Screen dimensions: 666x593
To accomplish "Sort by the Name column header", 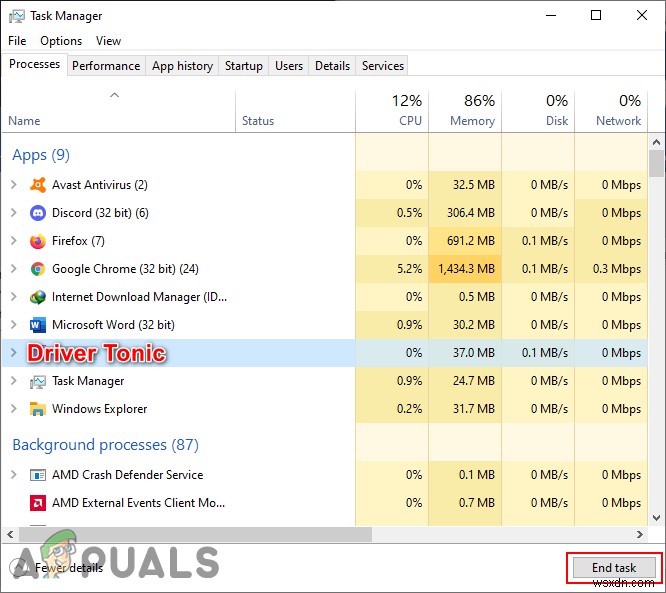I will [119, 112].
